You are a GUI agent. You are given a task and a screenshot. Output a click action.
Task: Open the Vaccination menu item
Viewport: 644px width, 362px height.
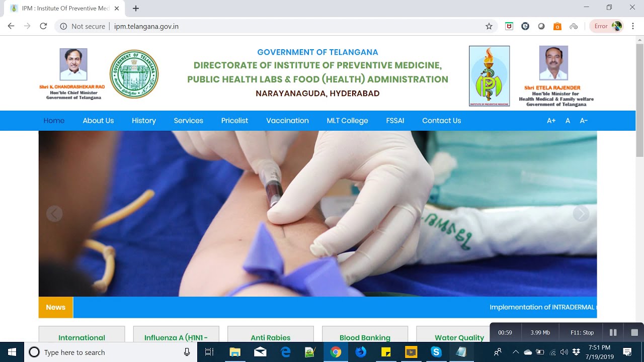tap(287, 121)
